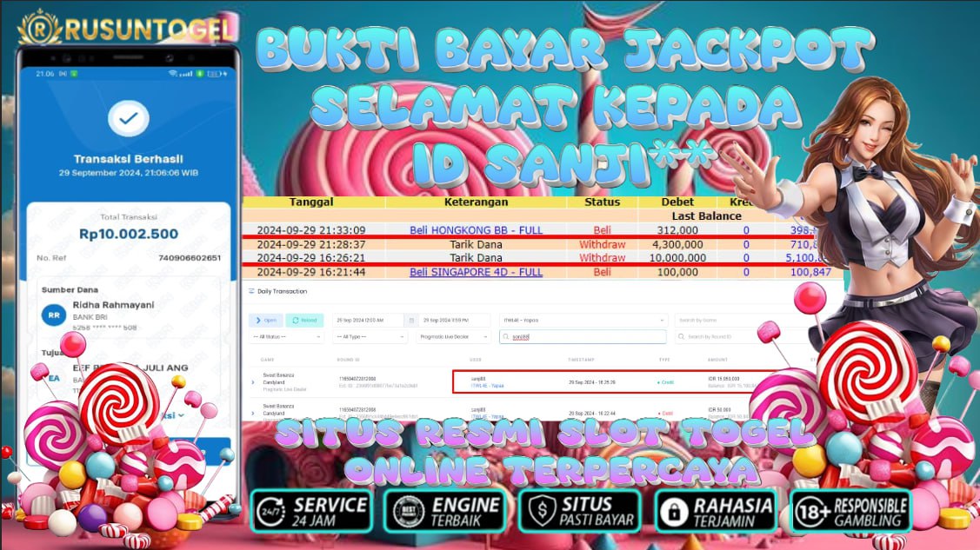Tap the Transaksi Berhasil heading

point(128,158)
